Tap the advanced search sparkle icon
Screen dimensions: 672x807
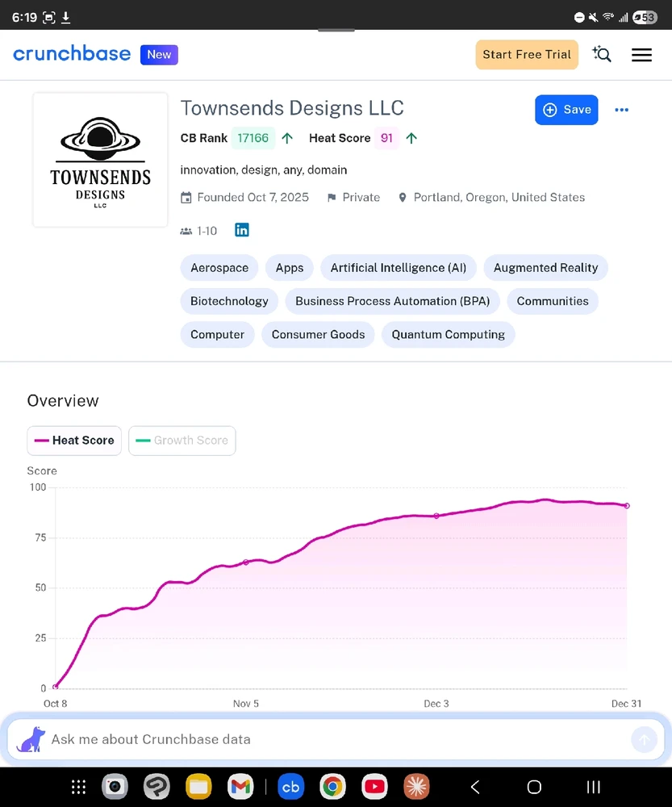point(602,55)
